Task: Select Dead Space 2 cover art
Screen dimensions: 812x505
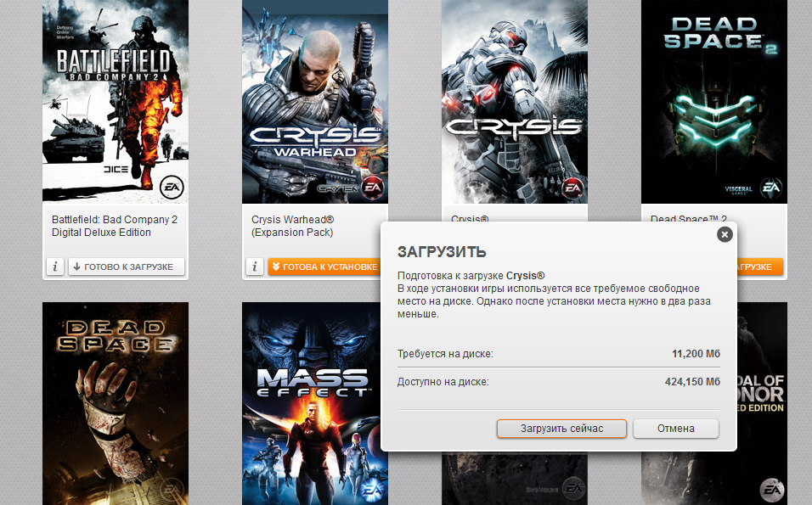Action: (714, 101)
